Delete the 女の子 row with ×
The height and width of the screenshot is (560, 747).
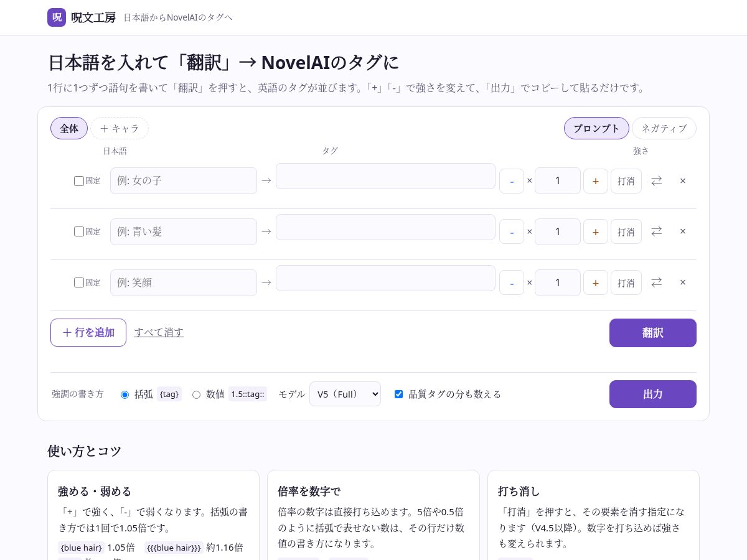[x=683, y=181]
